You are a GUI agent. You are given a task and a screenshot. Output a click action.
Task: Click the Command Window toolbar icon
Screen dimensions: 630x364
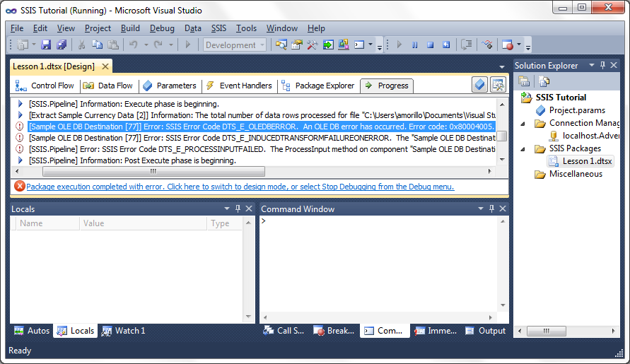[359, 45]
